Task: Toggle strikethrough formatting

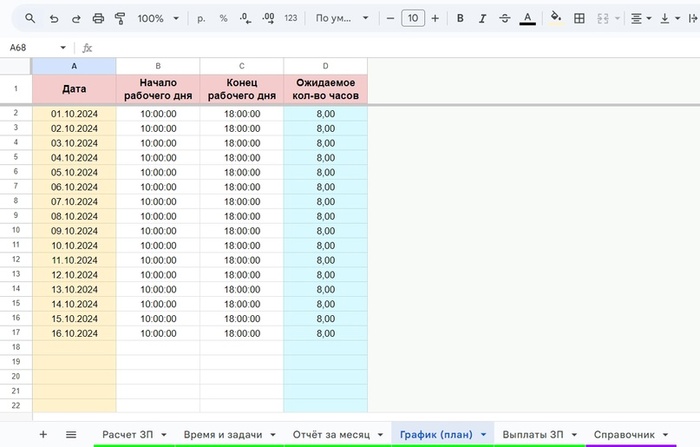Action: click(504, 18)
